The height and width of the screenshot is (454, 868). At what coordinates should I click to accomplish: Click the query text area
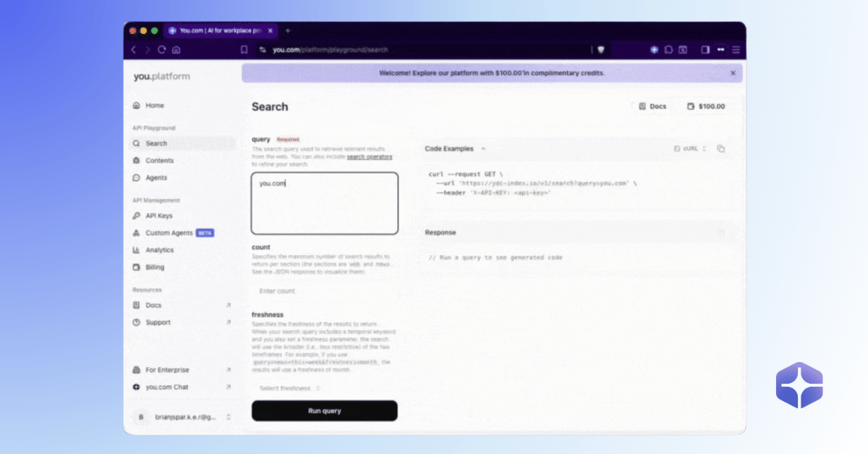[325, 203]
